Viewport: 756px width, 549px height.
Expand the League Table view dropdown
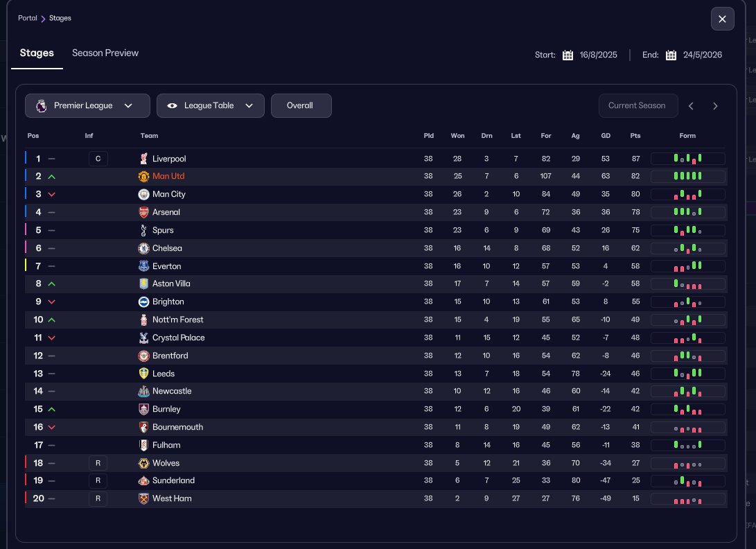point(211,105)
